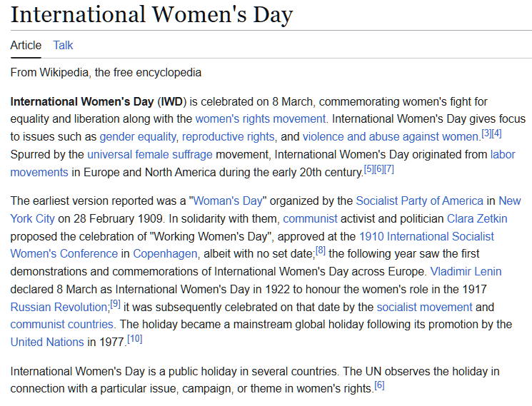This screenshot has height=406, width=532.
Task: Click the communist activist link
Action: click(310, 218)
